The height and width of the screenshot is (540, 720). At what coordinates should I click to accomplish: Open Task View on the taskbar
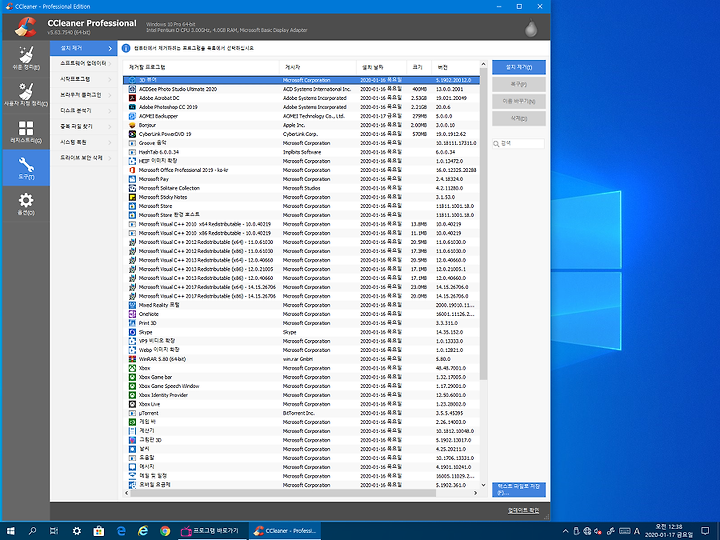(x=54, y=531)
